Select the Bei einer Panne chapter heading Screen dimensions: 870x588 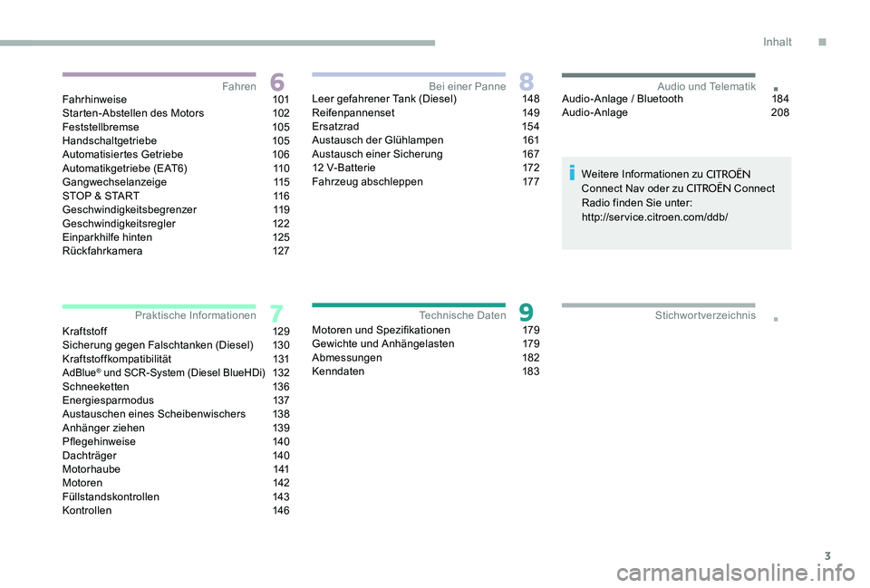click(468, 86)
